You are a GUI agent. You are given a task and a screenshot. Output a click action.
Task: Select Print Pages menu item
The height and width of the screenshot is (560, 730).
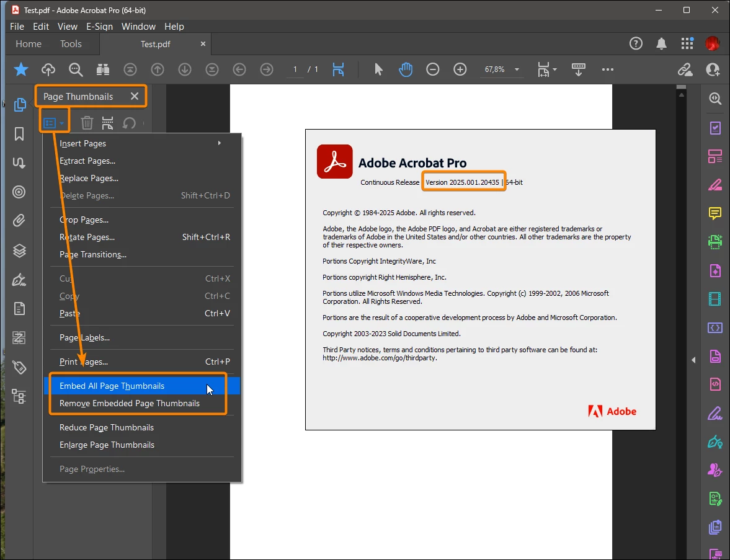click(x=142, y=362)
